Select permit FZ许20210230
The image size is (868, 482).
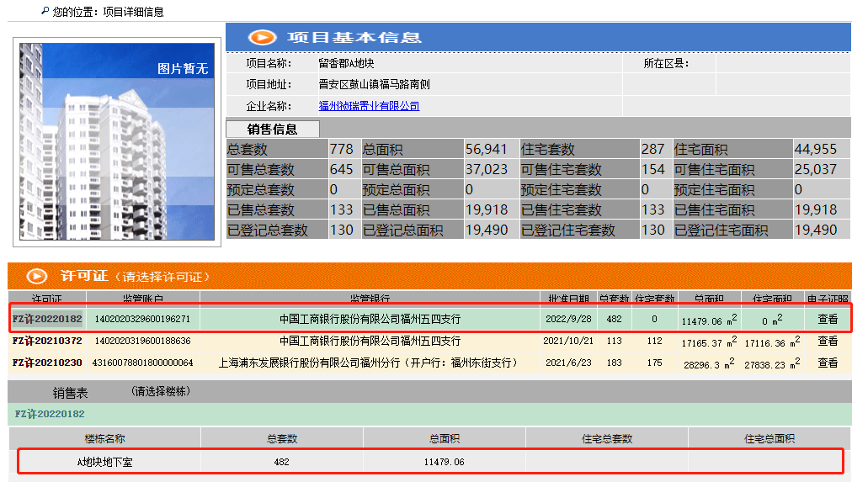click(x=47, y=363)
